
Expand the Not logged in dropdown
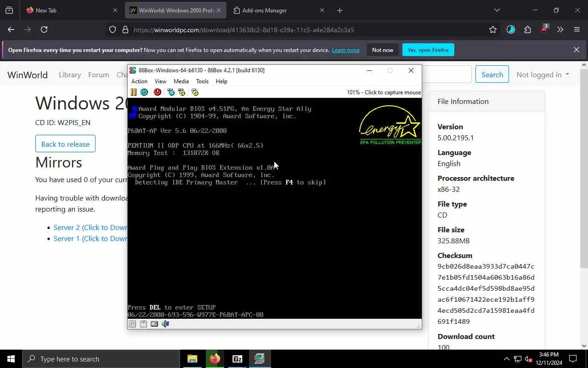point(543,75)
